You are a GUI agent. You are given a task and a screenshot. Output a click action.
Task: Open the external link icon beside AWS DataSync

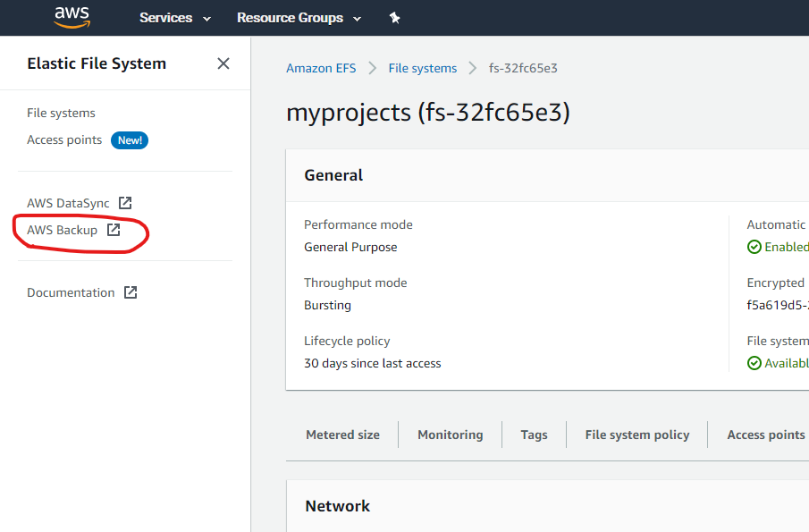tap(125, 203)
